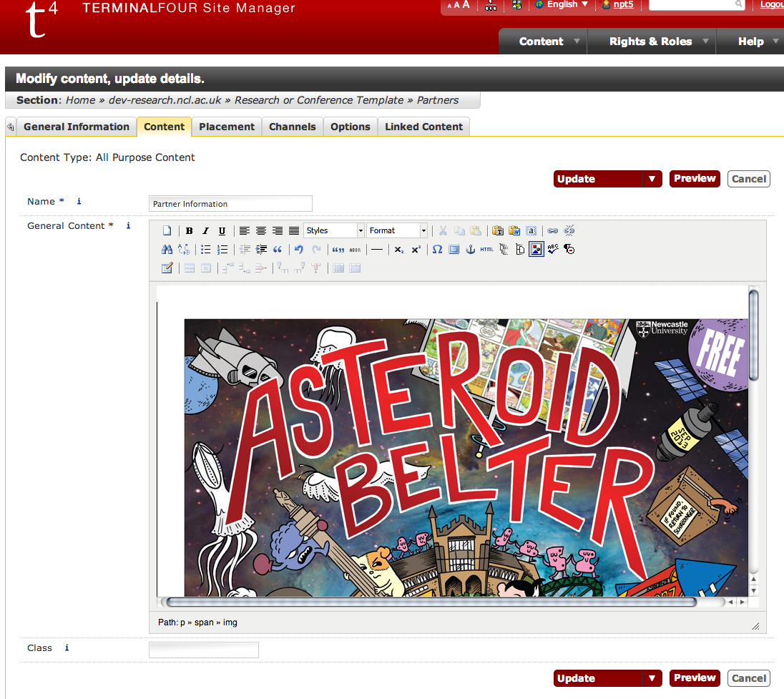The image size is (784, 699).
Task: Toggle the insert image button
Action: point(536,249)
